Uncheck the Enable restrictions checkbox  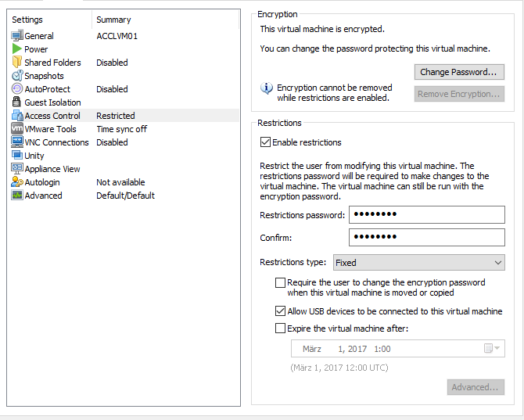(x=266, y=142)
